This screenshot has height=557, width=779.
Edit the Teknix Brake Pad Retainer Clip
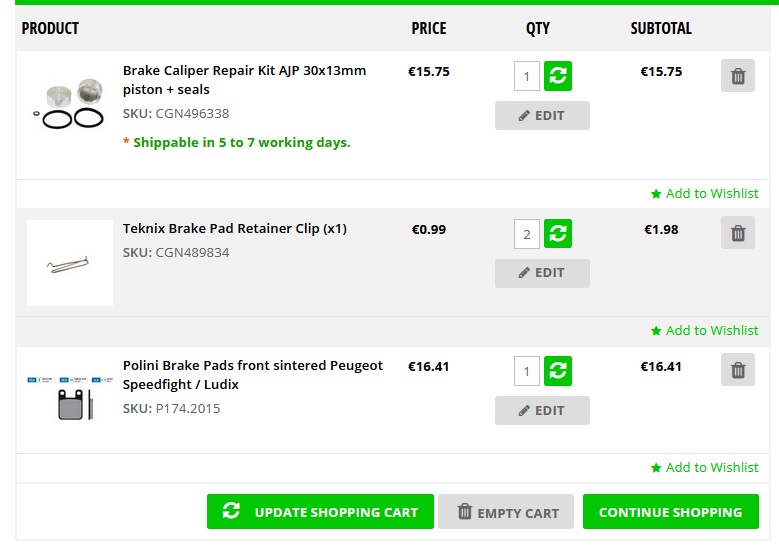(x=542, y=273)
